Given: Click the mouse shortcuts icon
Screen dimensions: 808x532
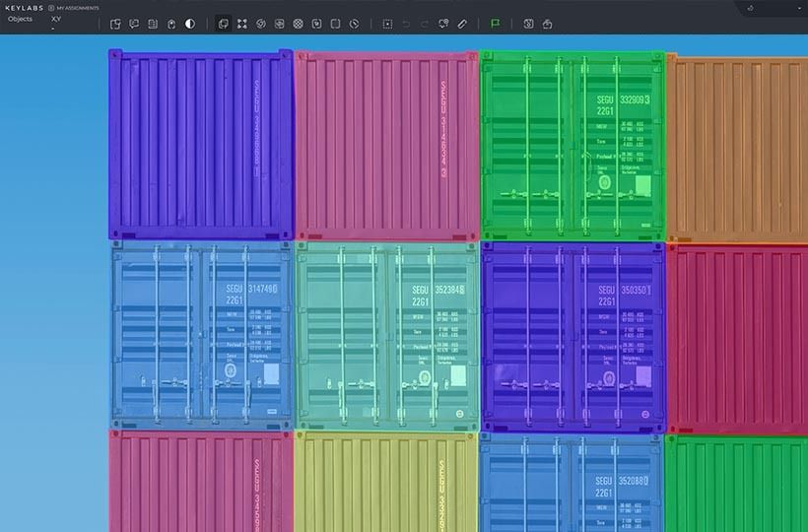Looking at the screenshot, I should (171, 24).
